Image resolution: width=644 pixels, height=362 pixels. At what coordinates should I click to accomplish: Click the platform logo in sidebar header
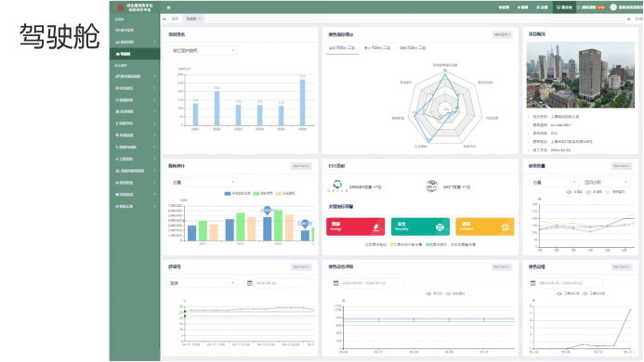click(120, 7)
